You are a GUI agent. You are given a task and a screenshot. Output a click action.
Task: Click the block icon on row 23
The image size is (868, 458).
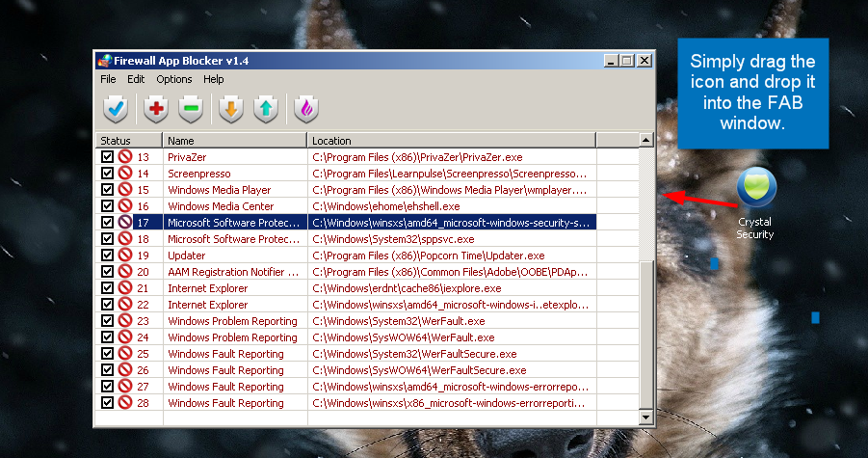point(125,321)
